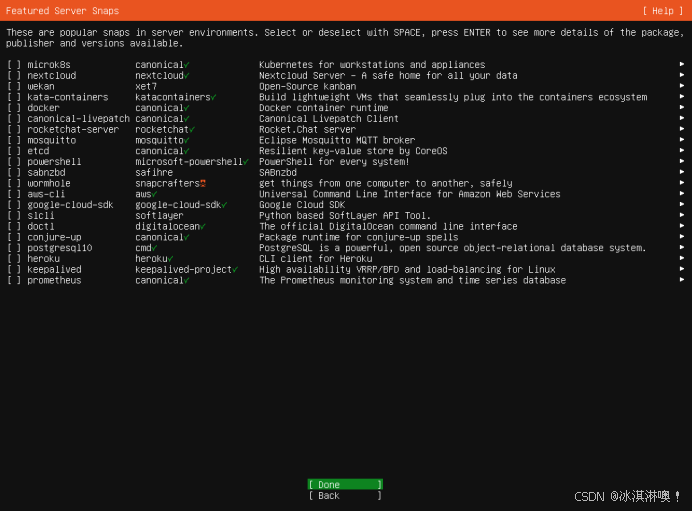Toggle the powershell snap checkbox
This screenshot has width=692, height=511.
pos(14,162)
